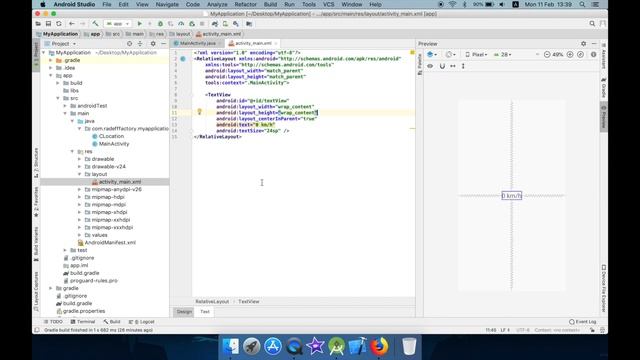Open the Project view selector dropdown
Image resolution: width=640 pixels, height=360 pixels.
(x=60, y=44)
